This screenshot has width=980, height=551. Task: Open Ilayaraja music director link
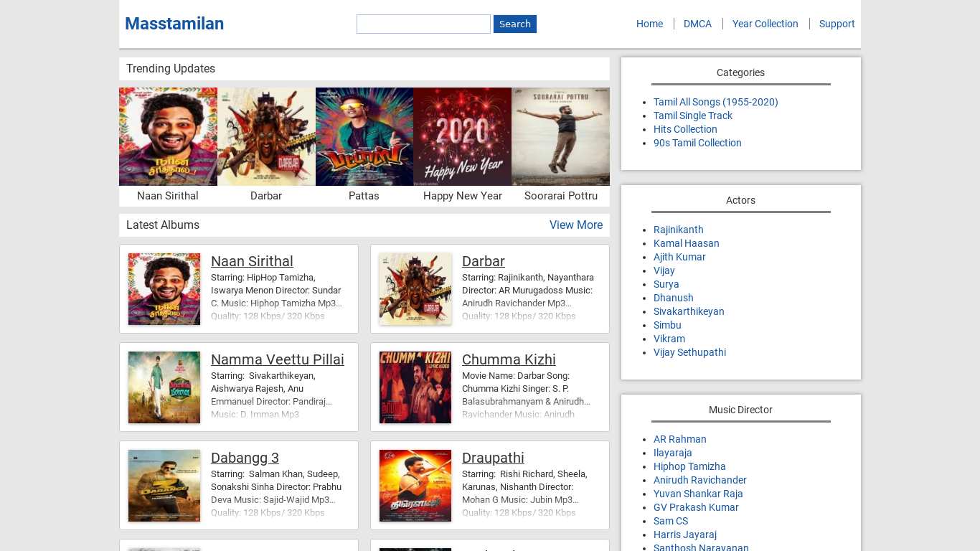pos(672,453)
